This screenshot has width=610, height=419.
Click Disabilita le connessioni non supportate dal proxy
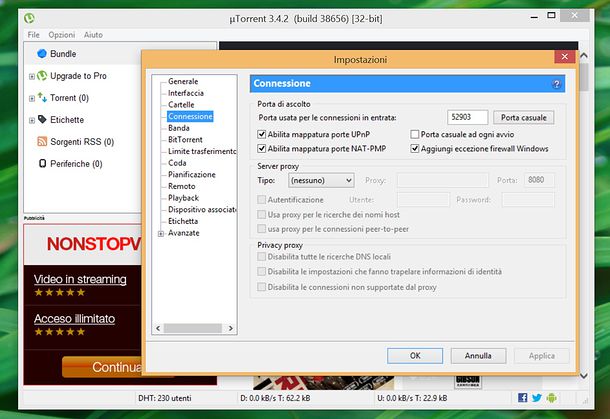(x=261, y=287)
